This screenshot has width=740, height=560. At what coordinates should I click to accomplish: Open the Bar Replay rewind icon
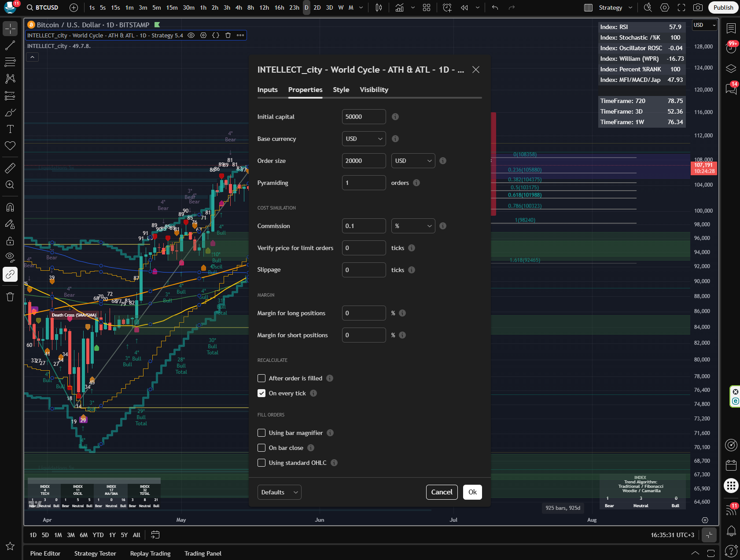464,7
